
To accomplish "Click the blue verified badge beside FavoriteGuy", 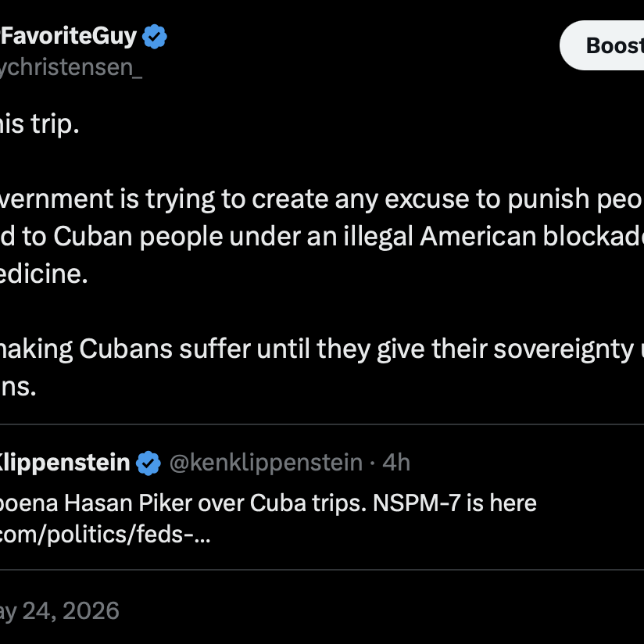I will point(155,37).
